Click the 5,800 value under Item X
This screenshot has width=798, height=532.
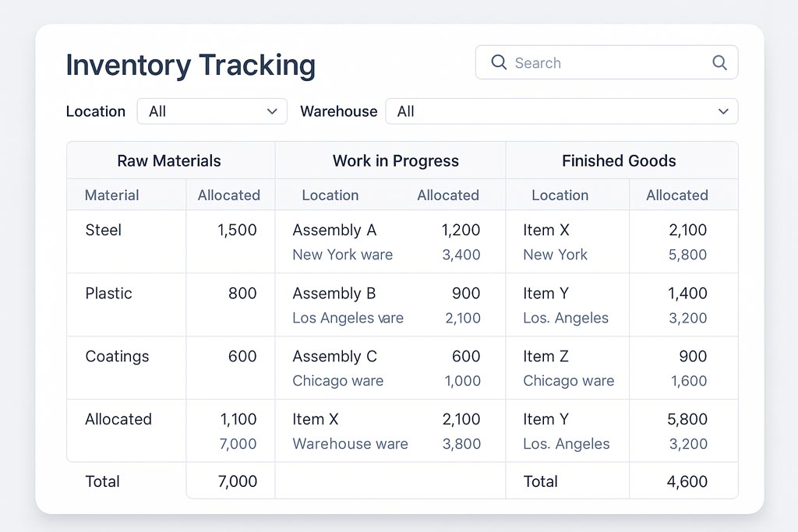[687, 254]
